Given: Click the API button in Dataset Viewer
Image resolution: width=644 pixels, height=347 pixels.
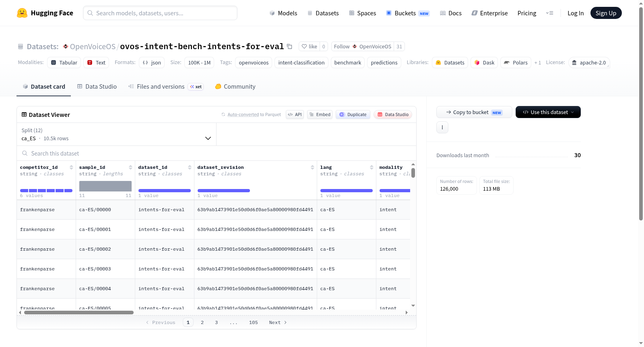Looking at the screenshot, I should pyautogui.click(x=295, y=114).
